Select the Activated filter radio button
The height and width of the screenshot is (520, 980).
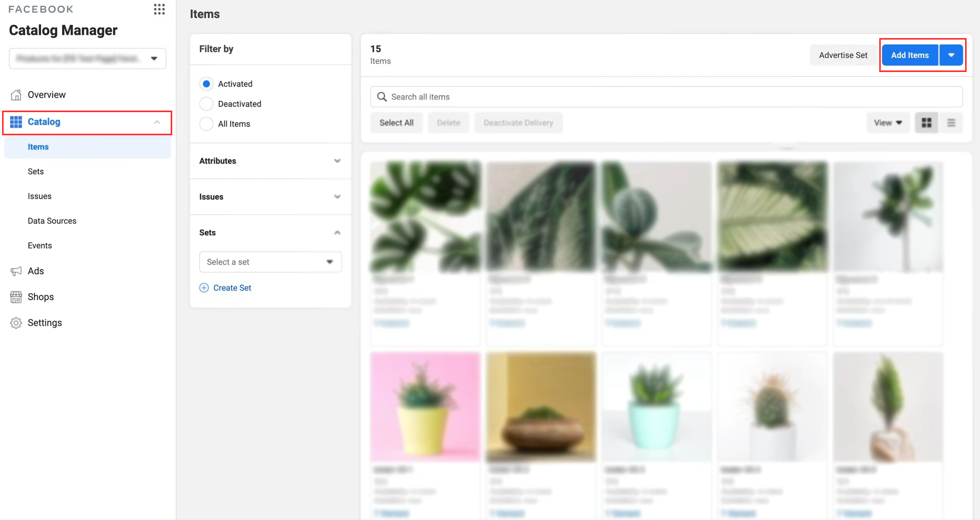206,83
